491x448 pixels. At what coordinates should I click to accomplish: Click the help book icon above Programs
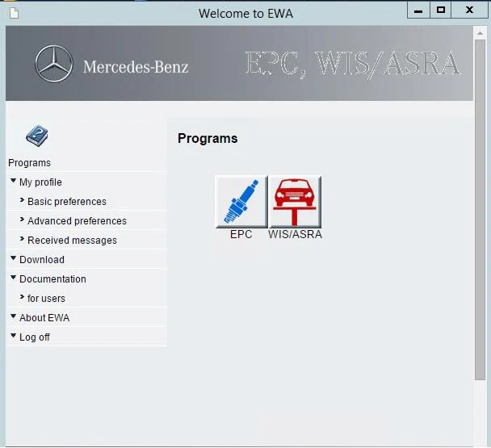pyautogui.click(x=37, y=136)
